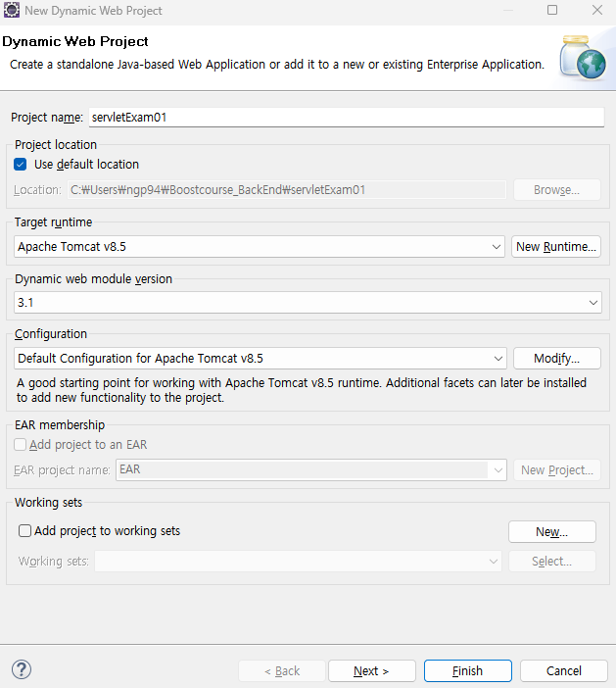Open the EAR project name dropdown

coord(311,469)
